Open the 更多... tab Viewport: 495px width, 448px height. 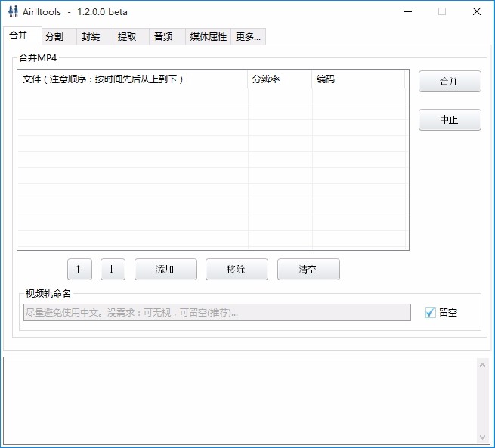[248, 36]
